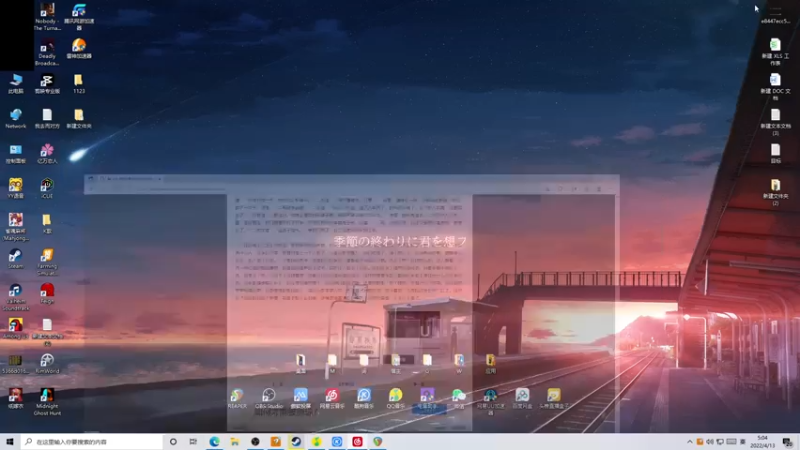Open the This PC desktop icon
This screenshot has height=450, width=800.
coord(15,83)
